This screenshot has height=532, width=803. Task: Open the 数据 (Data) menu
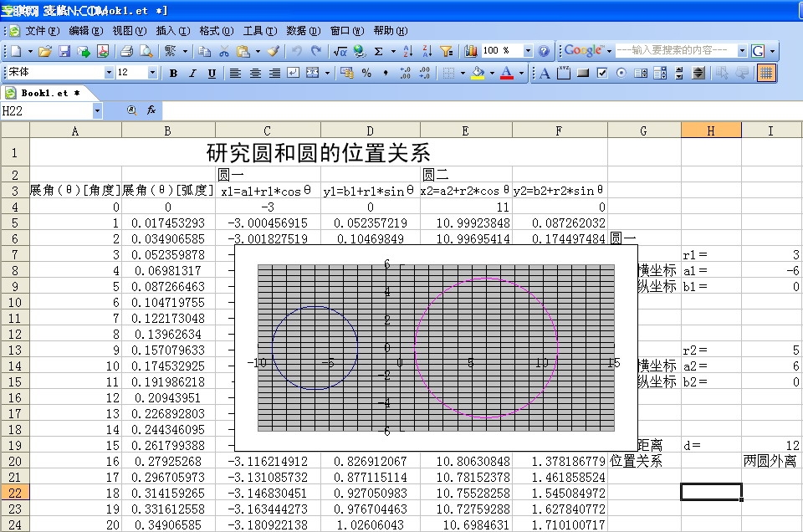(x=302, y=30)
